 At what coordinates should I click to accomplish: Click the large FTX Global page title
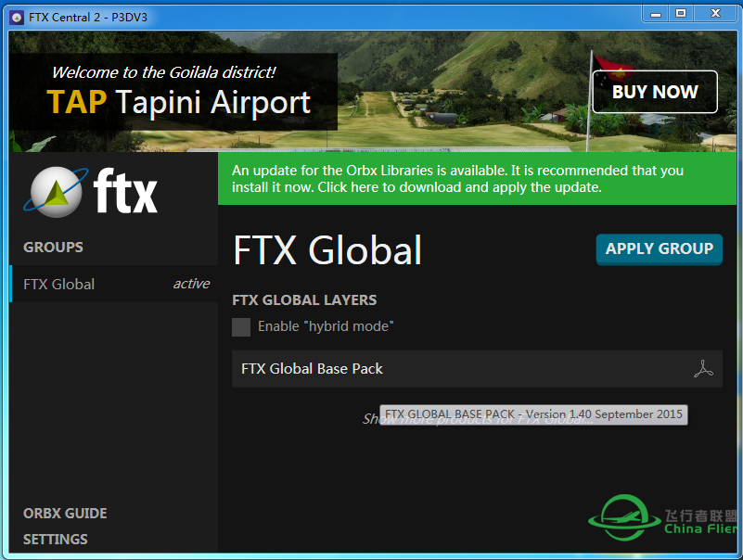click(327, 250)
